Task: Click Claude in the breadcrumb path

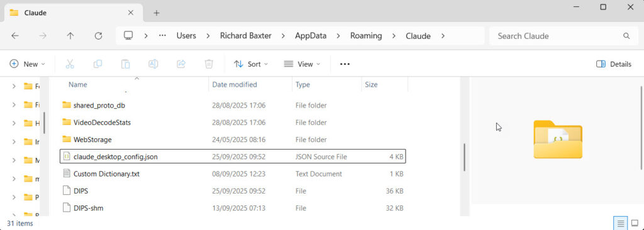Action: (x=418, y=36)
